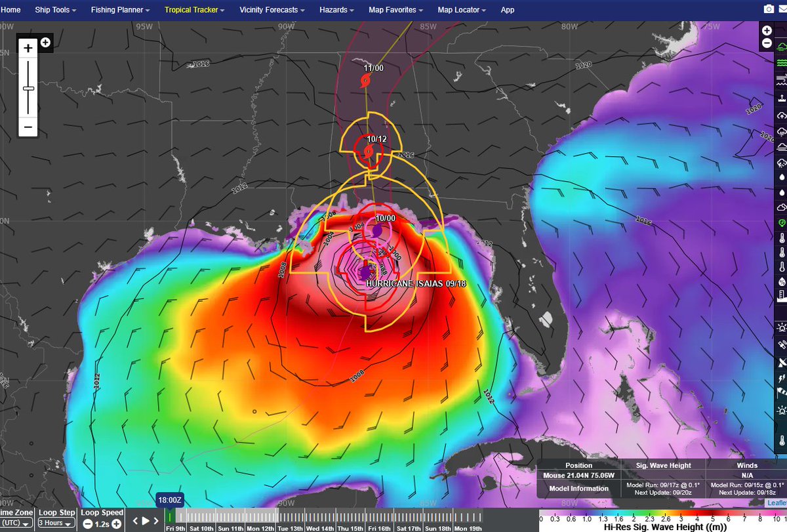Expand the Fishing Planner menu
787x532 pixels.
[x=121, y=10]
